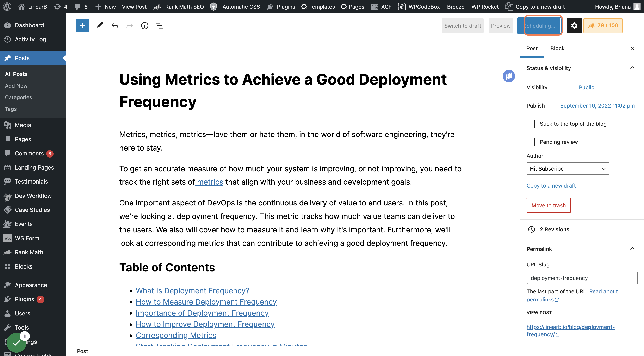
Task: Open the Details info icon
Action: click(144, 25)
